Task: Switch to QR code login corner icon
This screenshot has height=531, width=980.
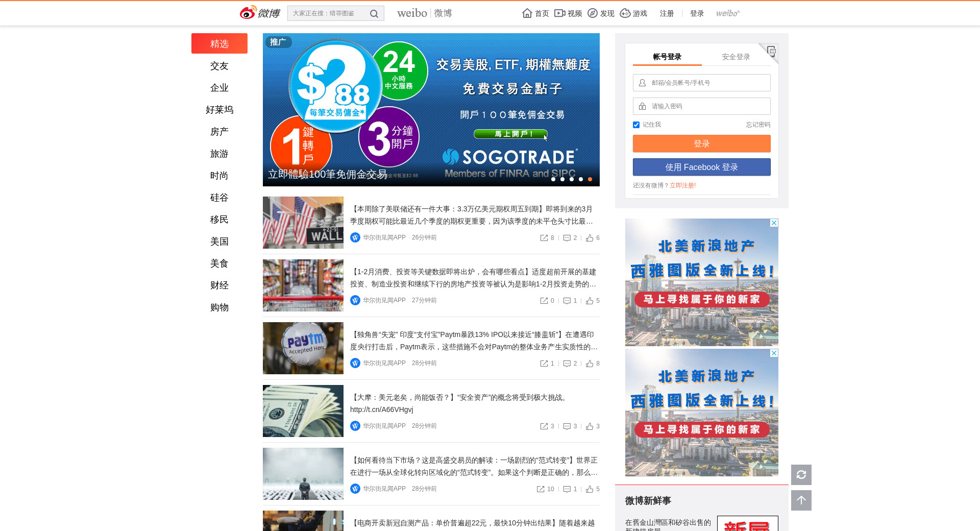Action: click(x=771, y=51)
